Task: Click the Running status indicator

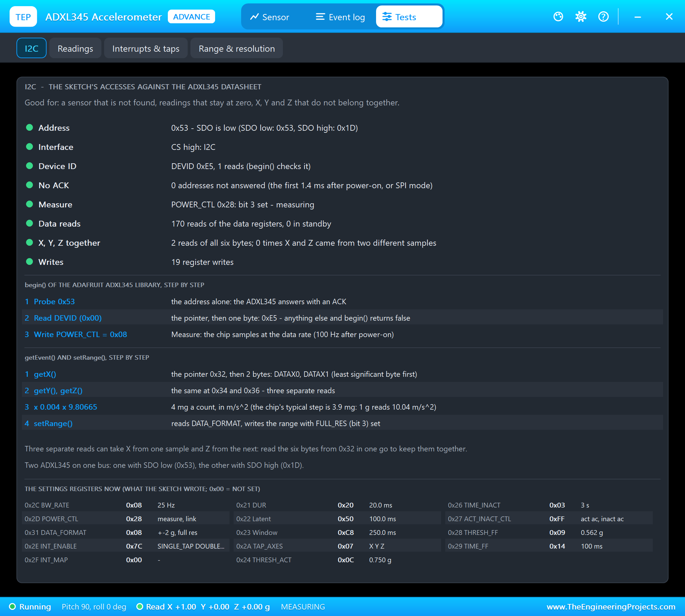Action: [x=30, y=607]
